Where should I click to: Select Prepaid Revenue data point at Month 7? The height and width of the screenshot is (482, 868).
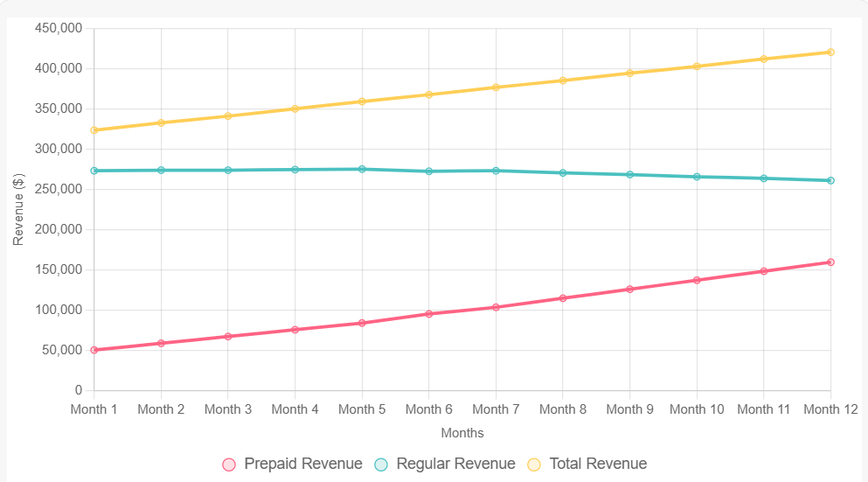coord(496,307)
